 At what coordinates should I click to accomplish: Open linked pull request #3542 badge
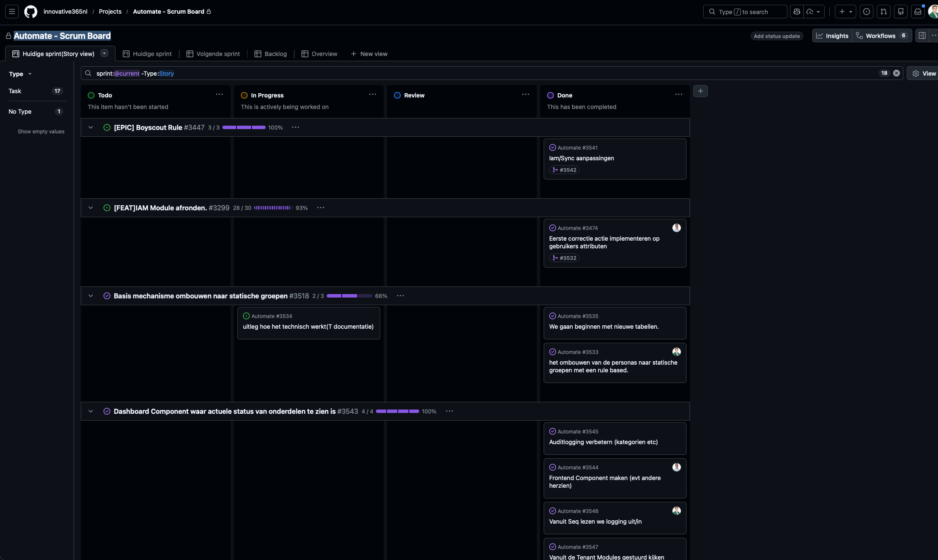[564, 170]
